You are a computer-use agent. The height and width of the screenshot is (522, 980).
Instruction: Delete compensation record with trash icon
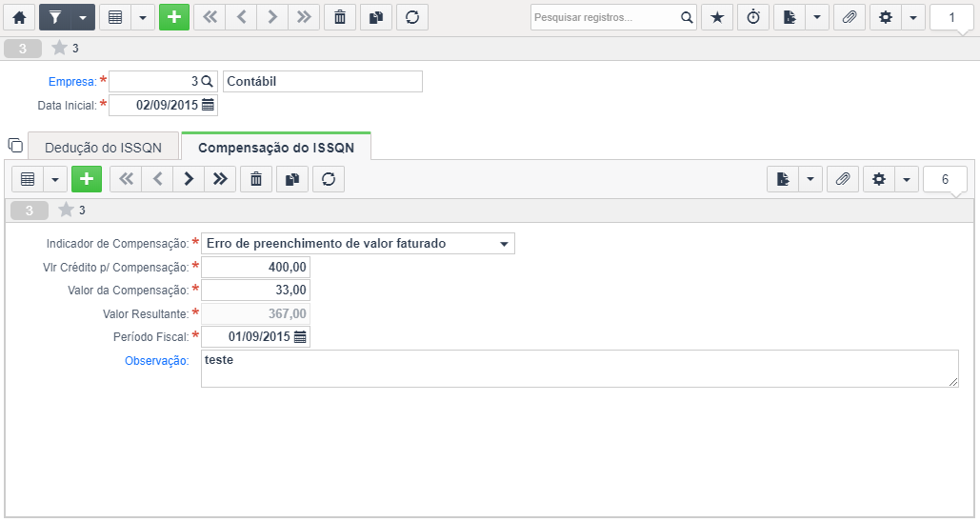tap(256, 179)
